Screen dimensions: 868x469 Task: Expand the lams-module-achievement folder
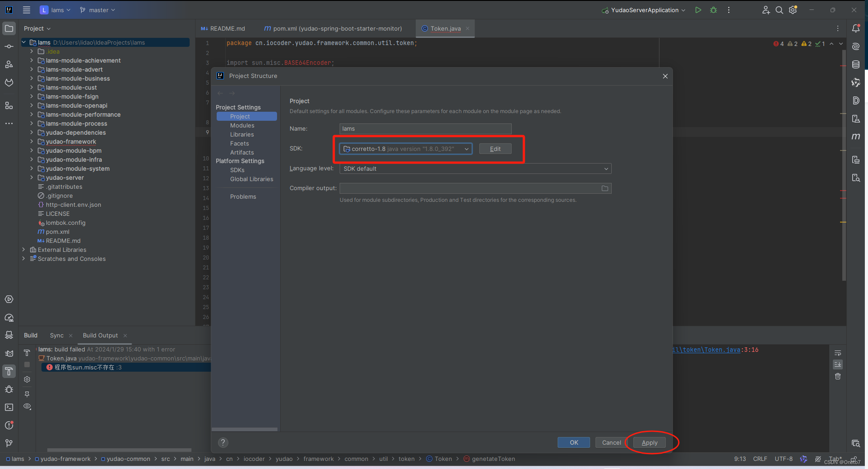pos(32,60)
